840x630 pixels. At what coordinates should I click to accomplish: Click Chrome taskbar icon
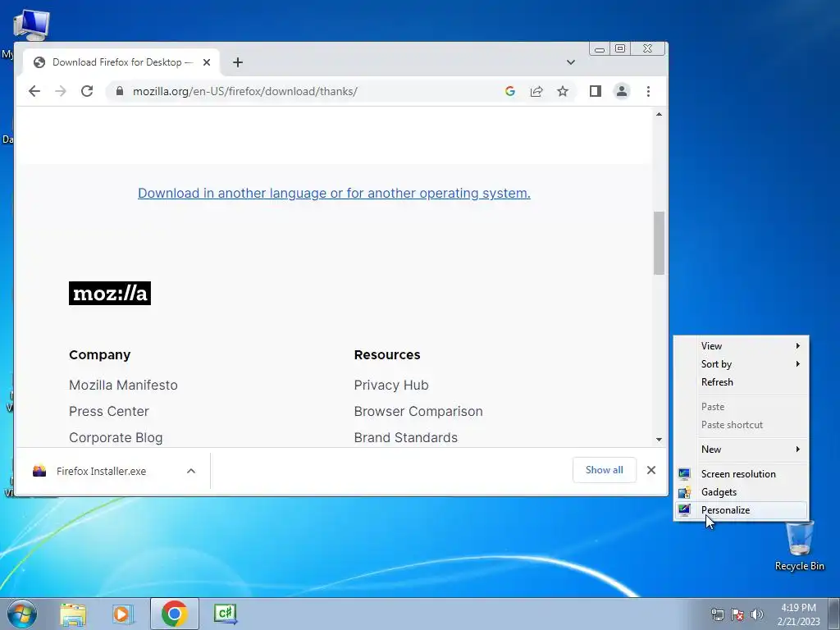(174, 614)
